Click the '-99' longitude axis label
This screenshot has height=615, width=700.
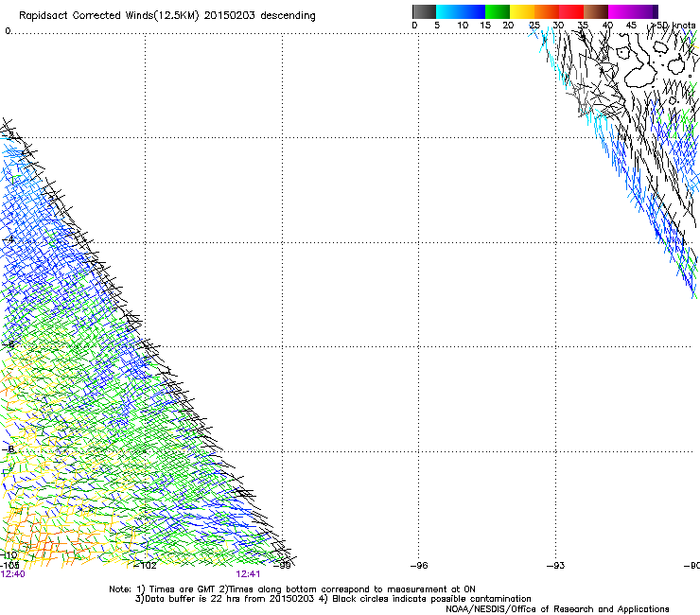point(282,566)
